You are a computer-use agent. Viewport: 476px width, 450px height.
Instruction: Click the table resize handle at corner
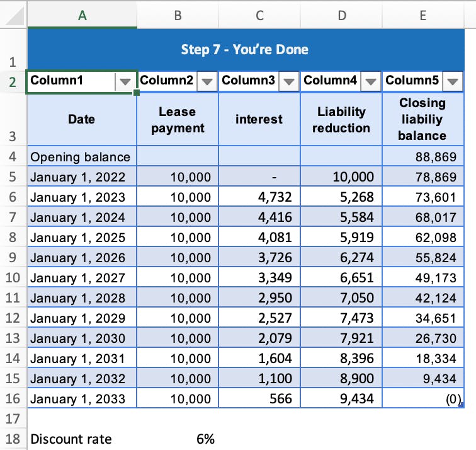coord(462,405)
